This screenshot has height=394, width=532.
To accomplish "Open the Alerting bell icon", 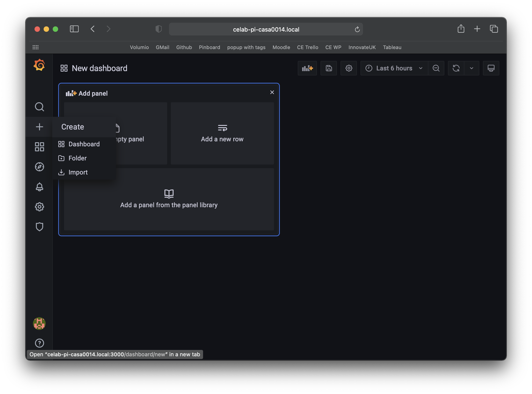I will (39, 187).
